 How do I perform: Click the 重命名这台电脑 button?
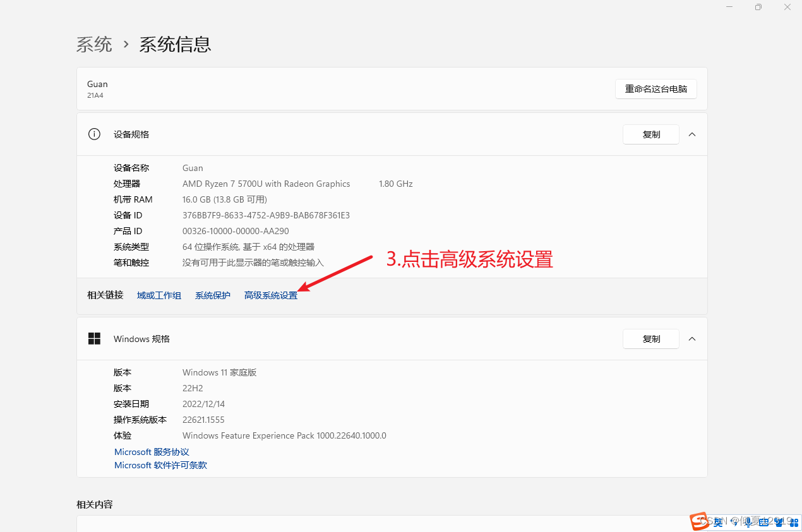[x=656, y=89]
